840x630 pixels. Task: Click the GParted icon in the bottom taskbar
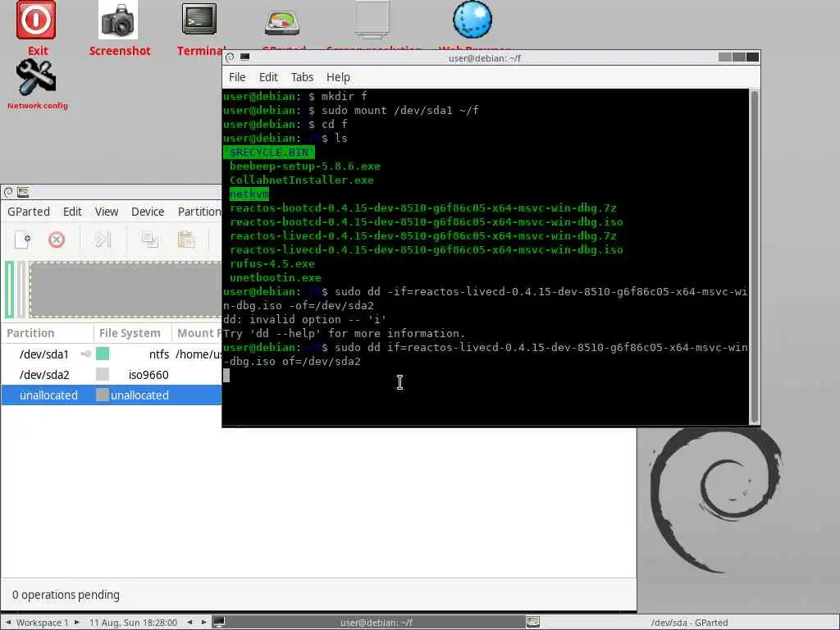(x=533, y=622)
